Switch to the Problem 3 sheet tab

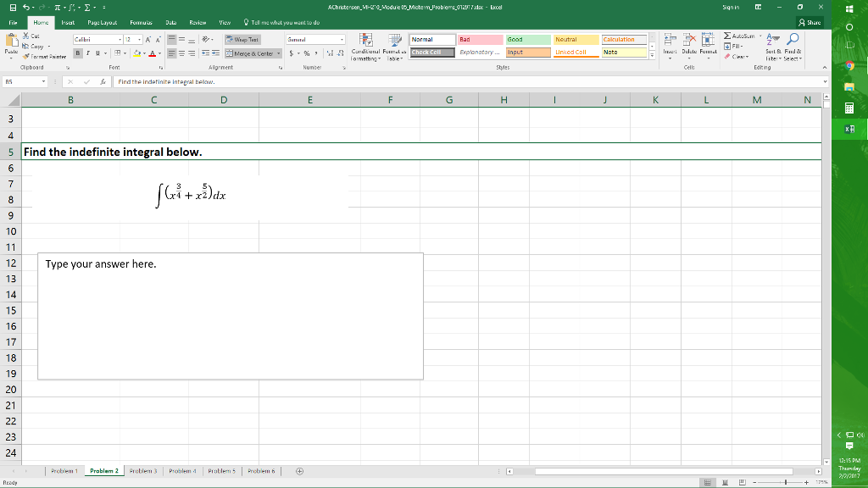(x=144, y=471)
